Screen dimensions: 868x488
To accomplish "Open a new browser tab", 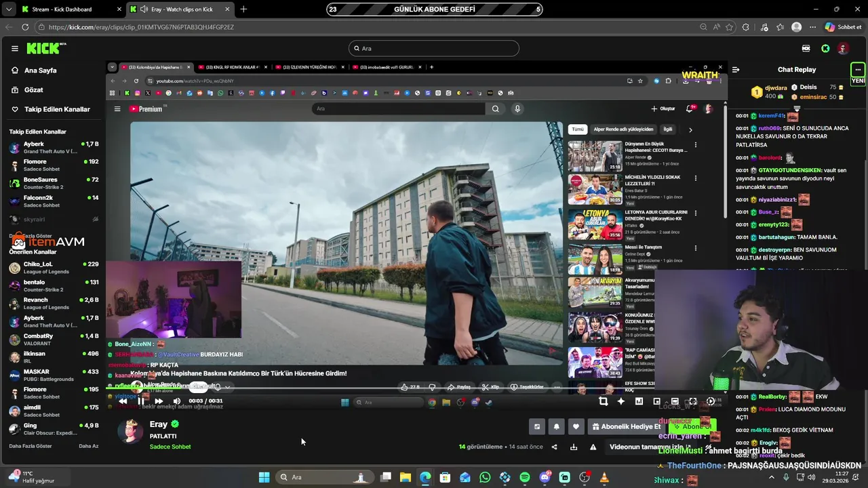I will (243, 9).
